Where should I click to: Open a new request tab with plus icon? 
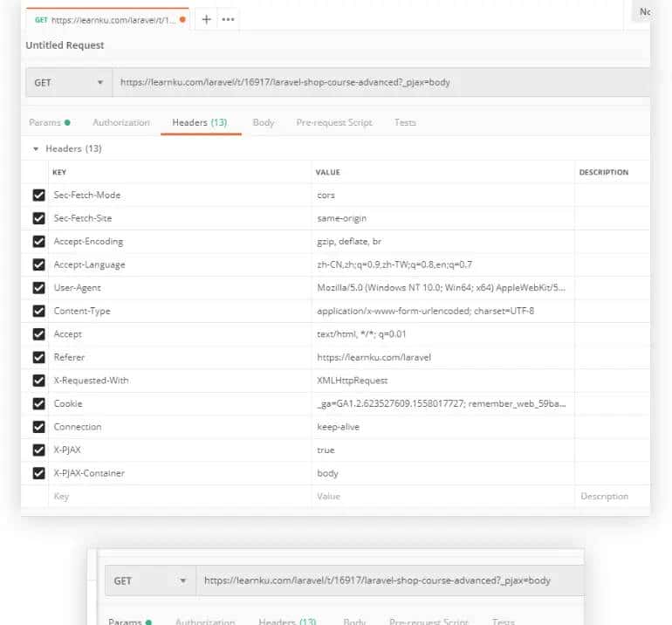pyautogui.click(x=207, y=19)
